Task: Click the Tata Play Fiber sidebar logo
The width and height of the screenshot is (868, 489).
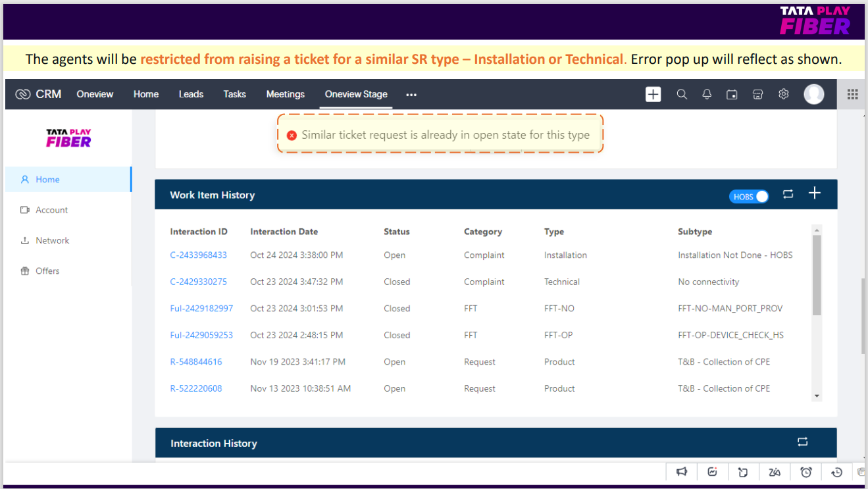Action: 68,138
